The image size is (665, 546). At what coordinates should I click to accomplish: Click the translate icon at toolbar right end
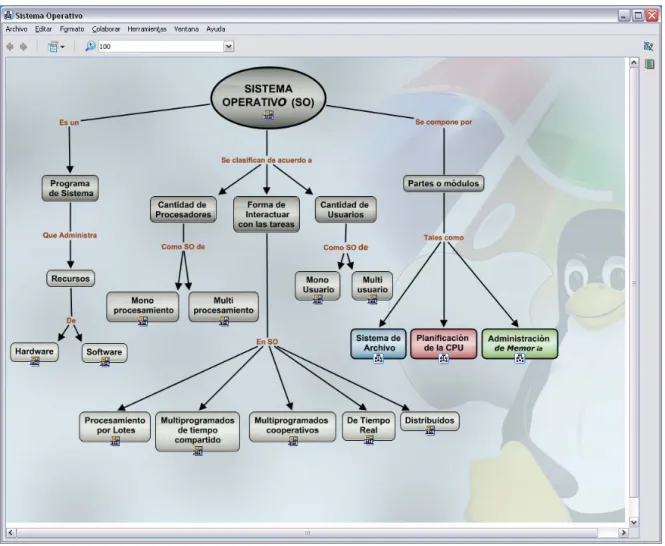(x=648, y=46)
